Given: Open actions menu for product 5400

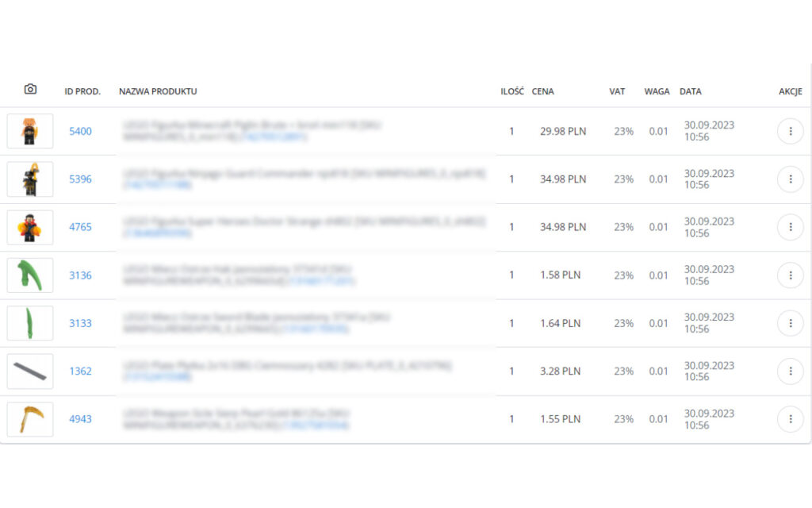Looking at the screenshot, I should pos(790,131).
